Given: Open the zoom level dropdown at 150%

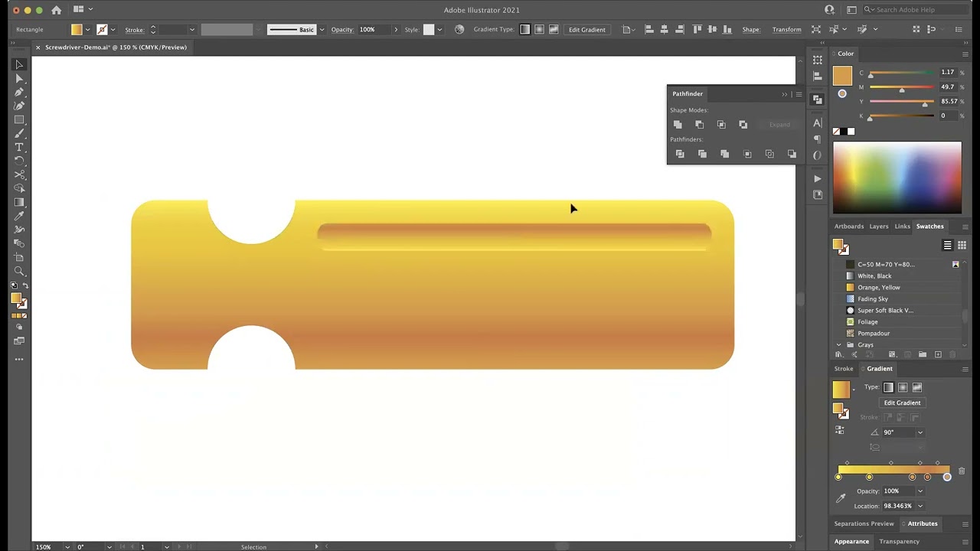Looking at the screenshot, I should [x=66, y=546].
